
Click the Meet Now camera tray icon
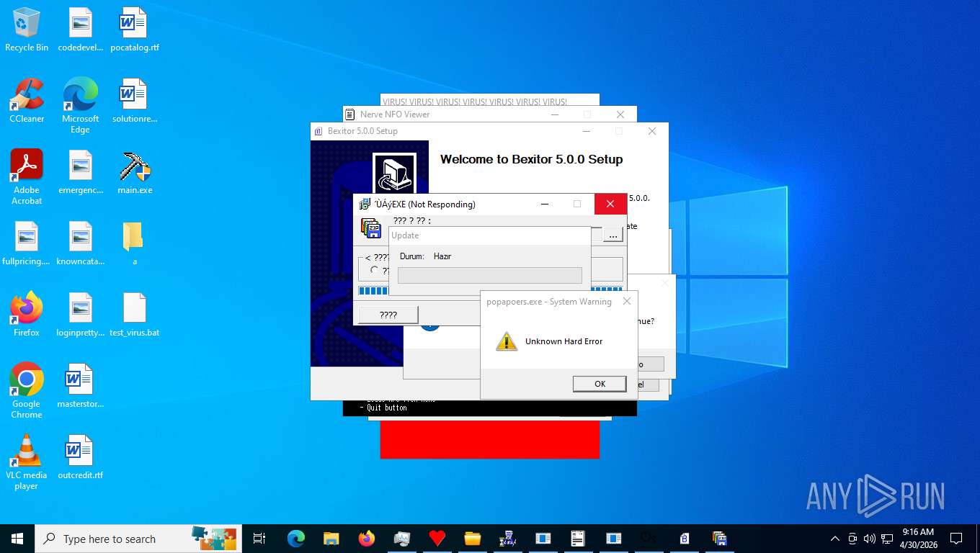852,539
